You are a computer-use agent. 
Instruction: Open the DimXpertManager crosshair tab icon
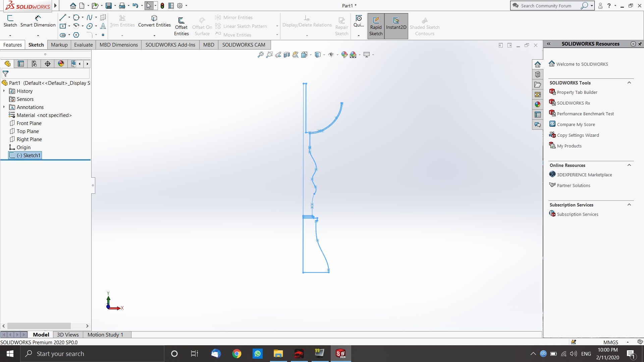[48, 64]
